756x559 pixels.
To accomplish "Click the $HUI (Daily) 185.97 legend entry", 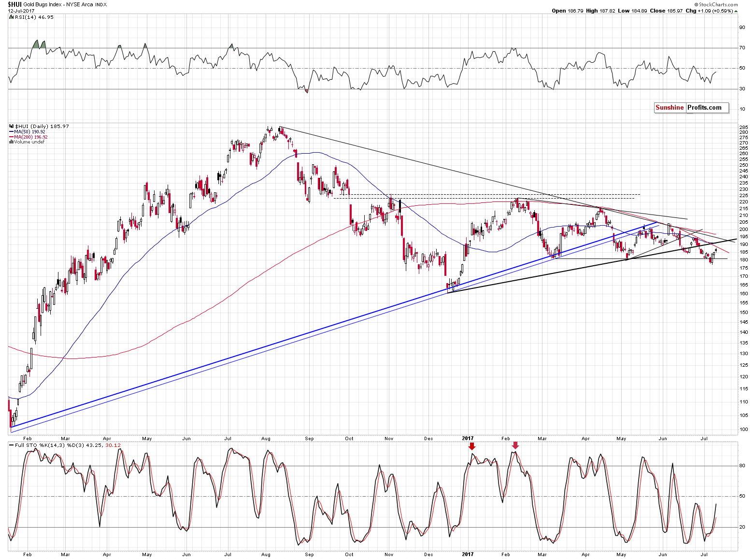I will click(42, 126).
